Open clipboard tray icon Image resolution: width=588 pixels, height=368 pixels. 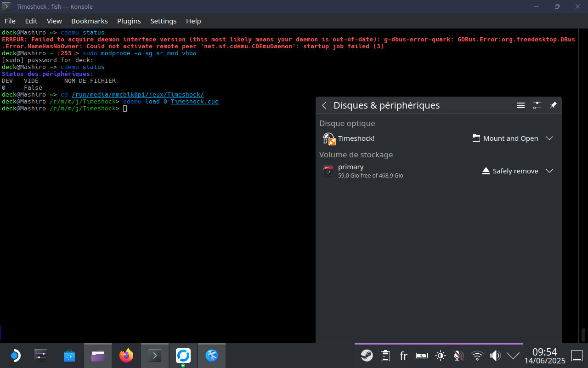point(385,356)
